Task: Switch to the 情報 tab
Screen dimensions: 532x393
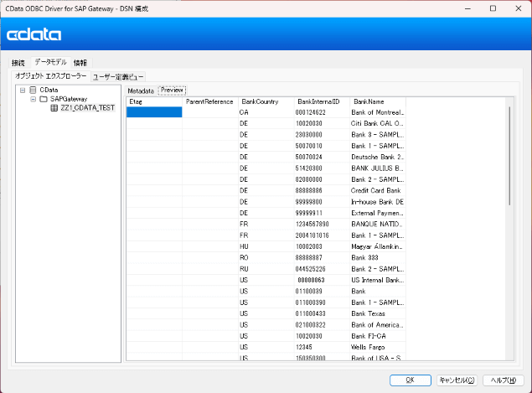Action: click(x=80, y=63)
